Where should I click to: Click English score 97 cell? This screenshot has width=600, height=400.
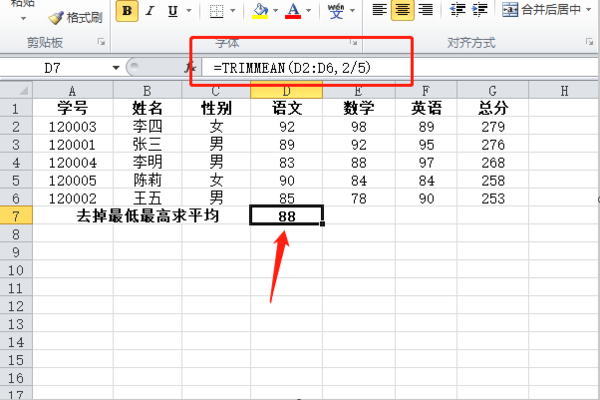[426, 162]
